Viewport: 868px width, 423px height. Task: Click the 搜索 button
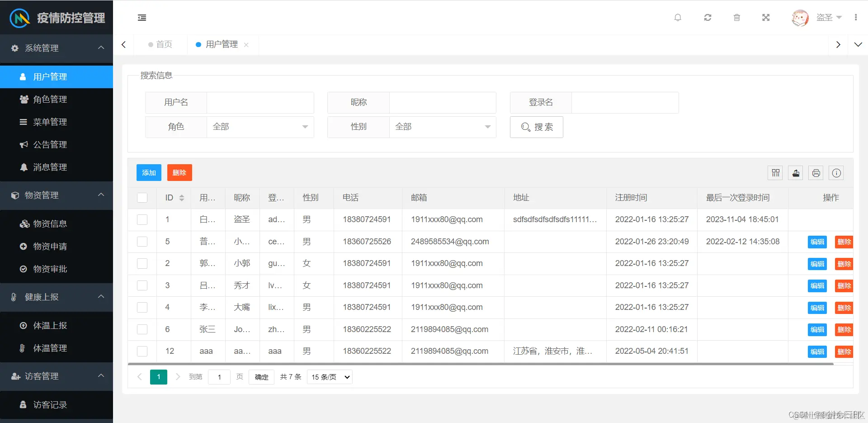pos(536,127)
